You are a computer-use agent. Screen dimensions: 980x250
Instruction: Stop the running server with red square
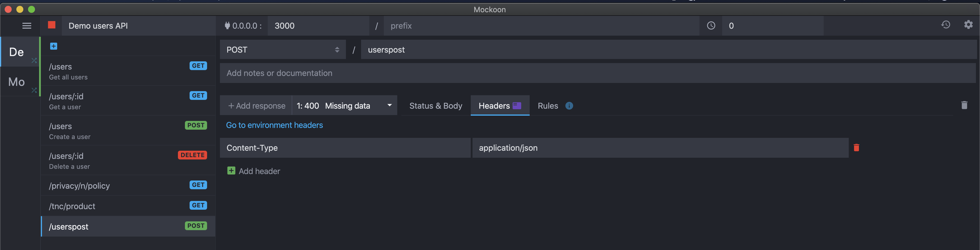pos(52,25)
